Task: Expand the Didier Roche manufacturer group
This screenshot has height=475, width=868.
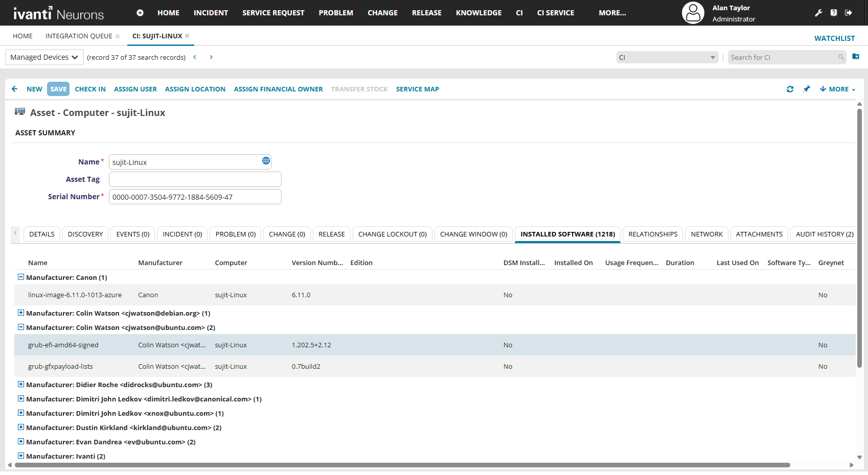Action: pos(21,384)
